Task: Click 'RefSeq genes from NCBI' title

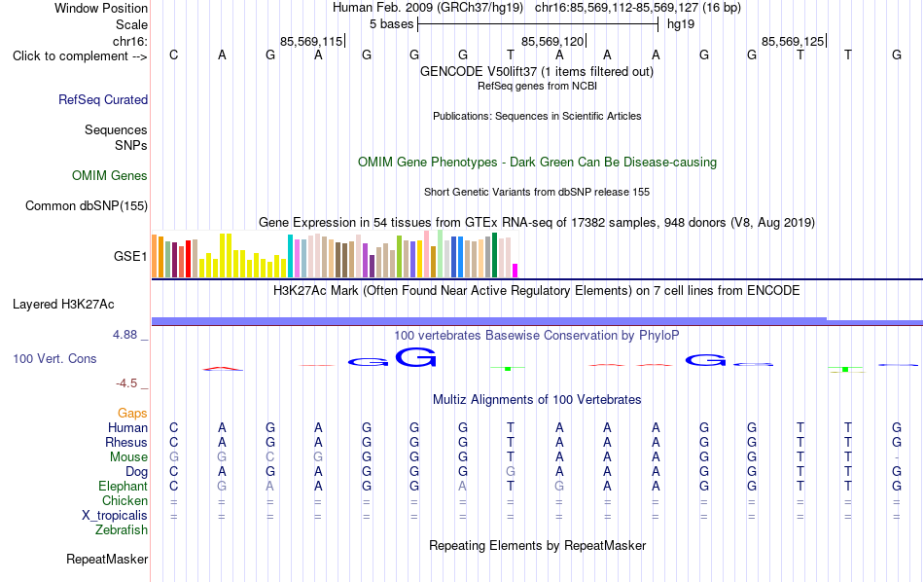Action: click(x=537, y=86)
